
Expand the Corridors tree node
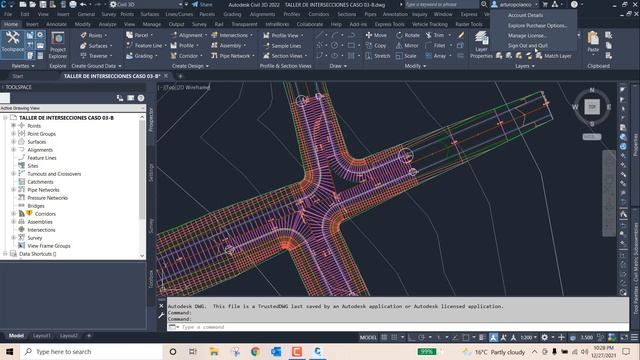pos(13,214)
